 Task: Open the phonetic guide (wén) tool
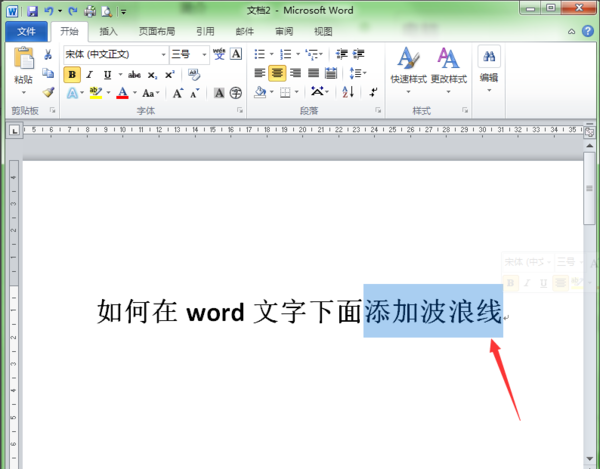219,54
